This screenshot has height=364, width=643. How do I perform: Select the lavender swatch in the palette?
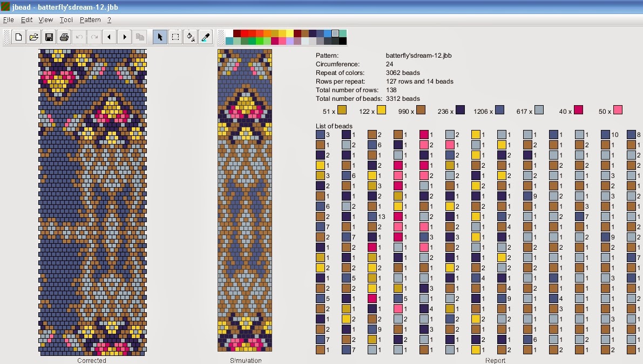tap(290, 41)
